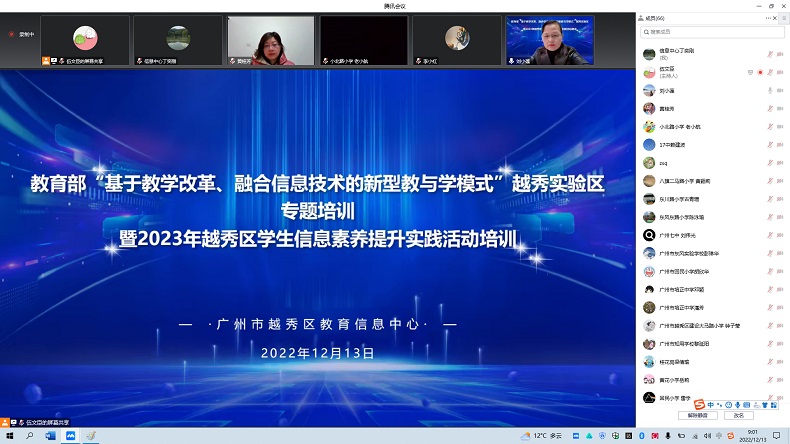The image size is (790, 444).
Task: Click the red recording indicator at top left
Action: 12,34
